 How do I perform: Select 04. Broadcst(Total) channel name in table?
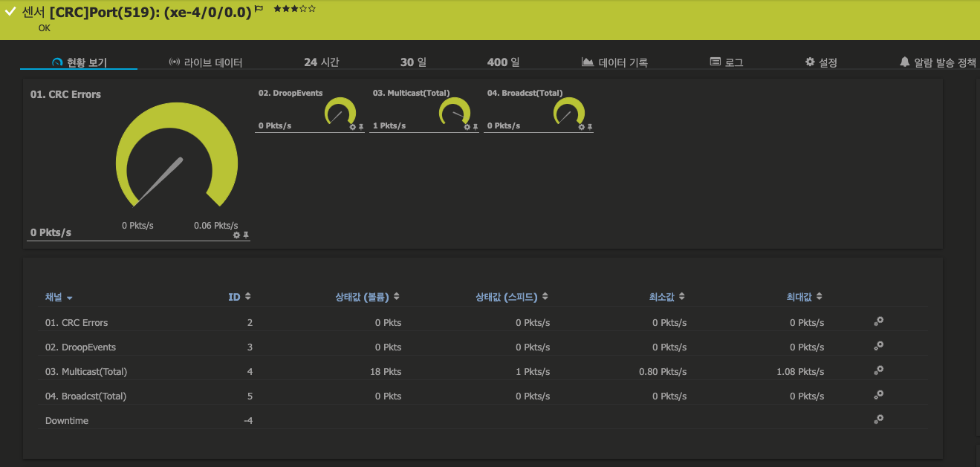point(85,396)
